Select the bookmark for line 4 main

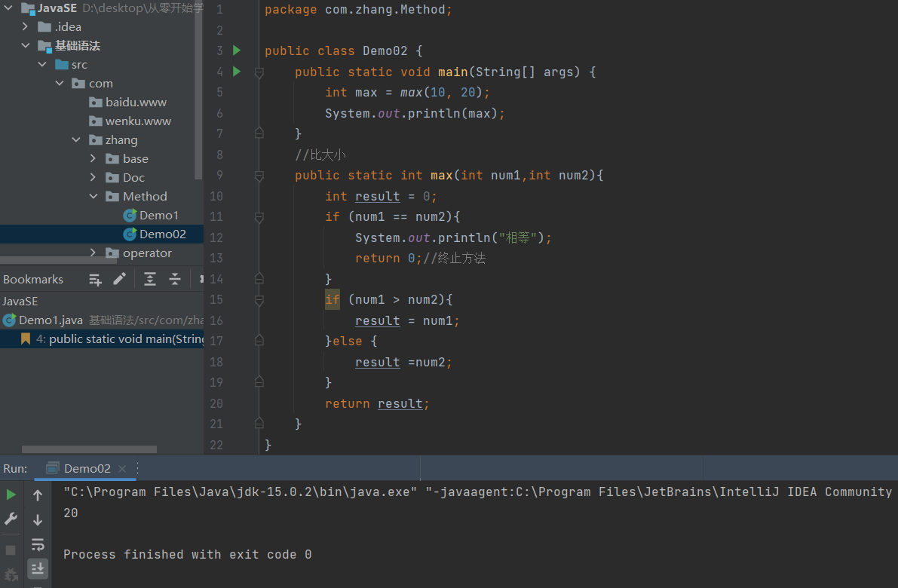[101, 339]
